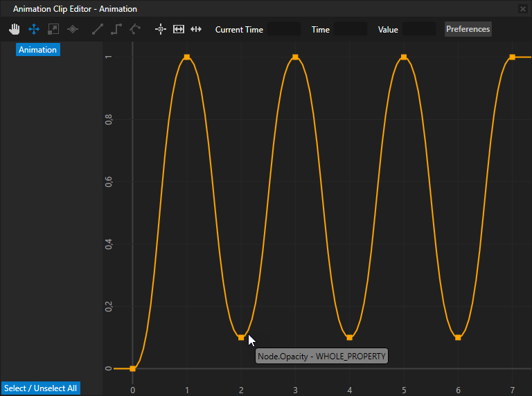Click the Time input field
The height and width of the screenshot is (396, 532).
point(351,29)
